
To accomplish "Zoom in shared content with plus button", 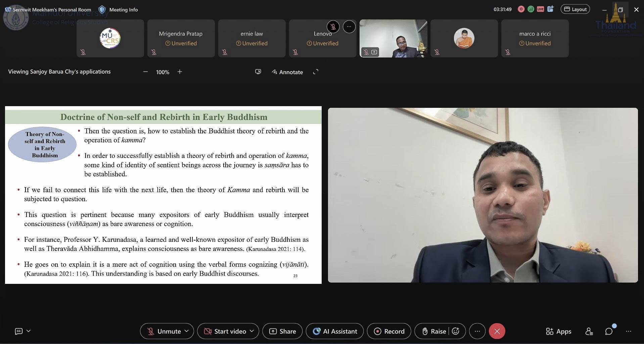I will (180, 72).
